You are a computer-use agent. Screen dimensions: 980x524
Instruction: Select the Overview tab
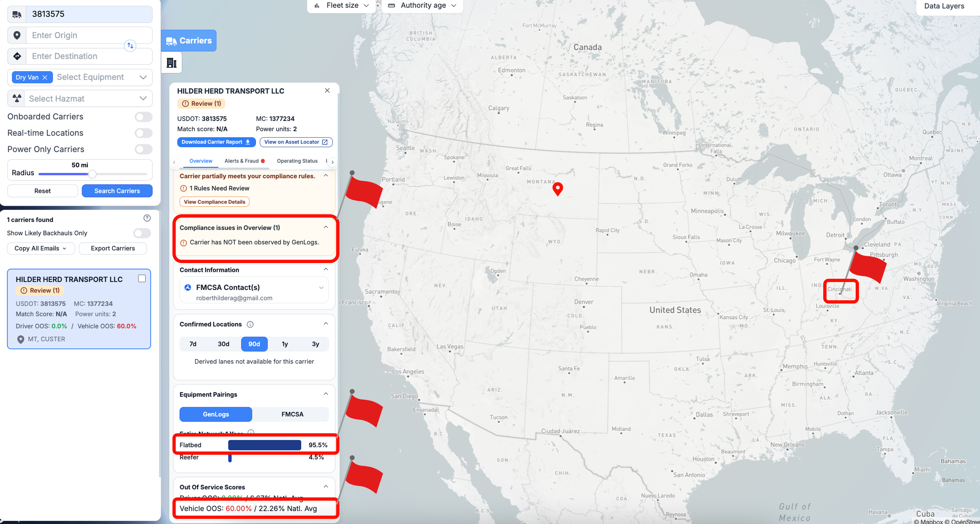pyautogui.click(x=201, y=161)
